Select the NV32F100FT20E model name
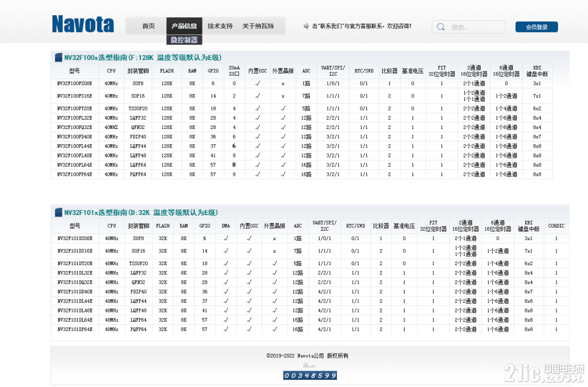Screen dimensions: 588x387 [75, 108]
